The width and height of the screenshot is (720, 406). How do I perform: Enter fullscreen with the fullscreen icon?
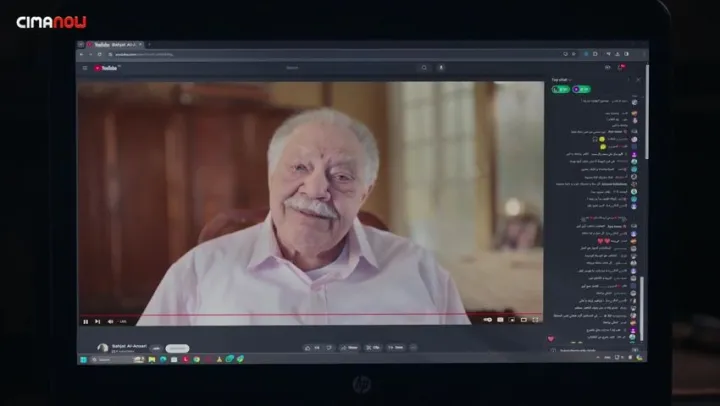coord(535,320)
